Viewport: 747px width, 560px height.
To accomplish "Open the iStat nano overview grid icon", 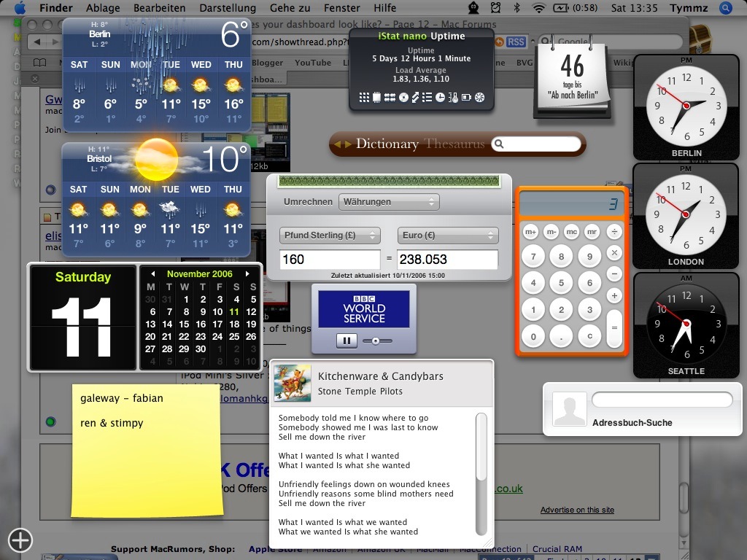I will click(364, 98).
